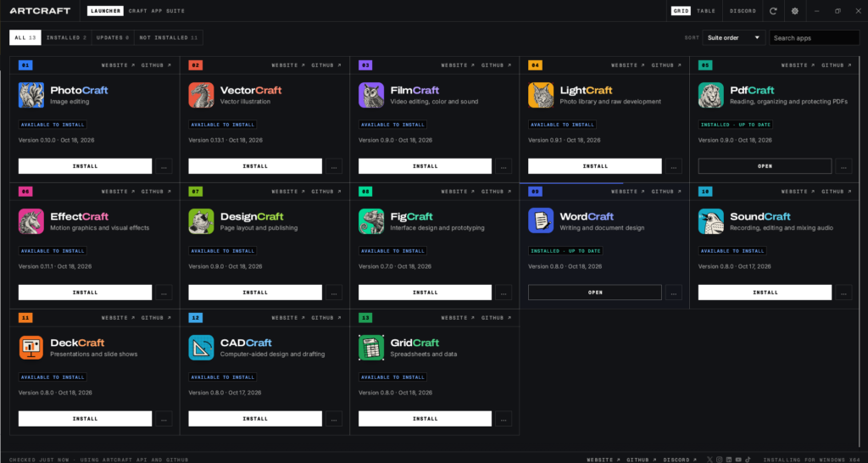Select the Not Installed 11 filter tab
Image resolution: width=868 pixels, height=463 pixels.
click(169, 37)
